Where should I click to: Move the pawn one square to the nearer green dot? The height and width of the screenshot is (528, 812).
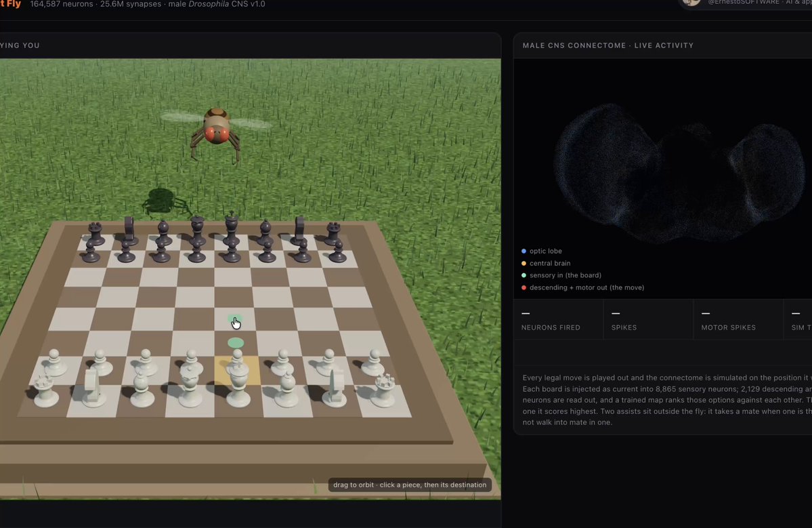click(236, 342)
